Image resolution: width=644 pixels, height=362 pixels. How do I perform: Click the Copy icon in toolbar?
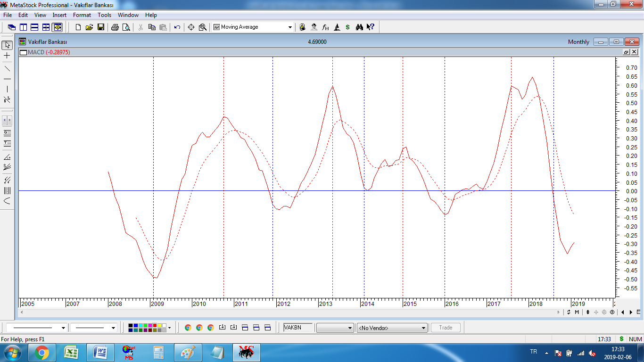coord(152,27)
